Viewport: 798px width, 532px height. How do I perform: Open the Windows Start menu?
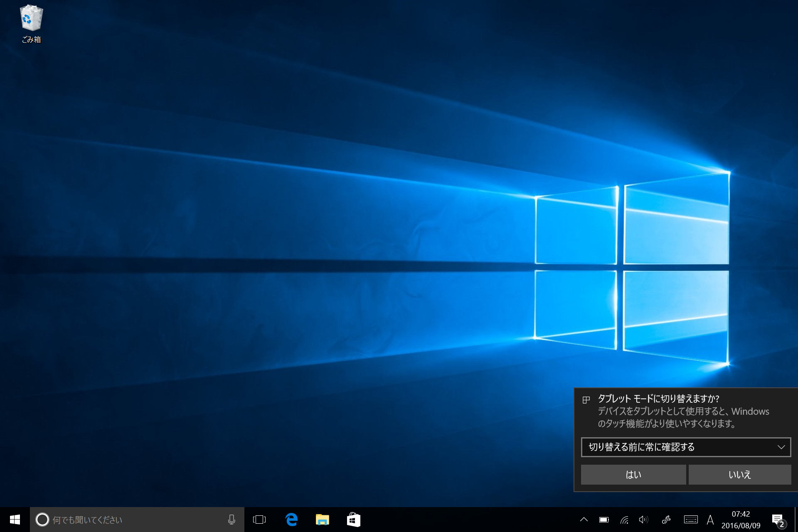[x=15, y=520]
